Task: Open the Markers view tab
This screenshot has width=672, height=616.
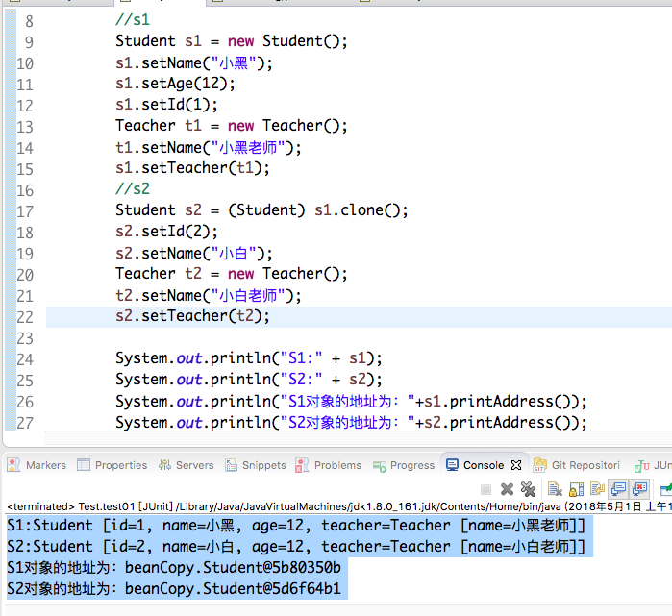Action: pos(37,465)
